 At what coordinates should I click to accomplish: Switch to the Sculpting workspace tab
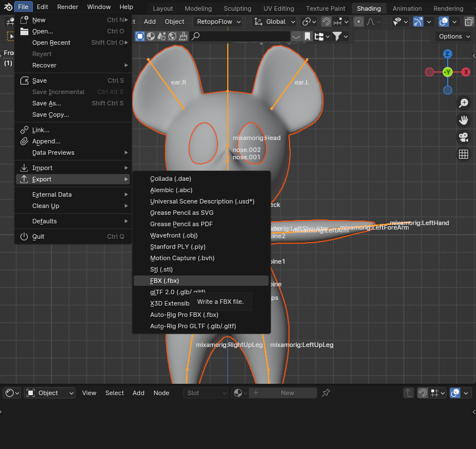point(237,9)
